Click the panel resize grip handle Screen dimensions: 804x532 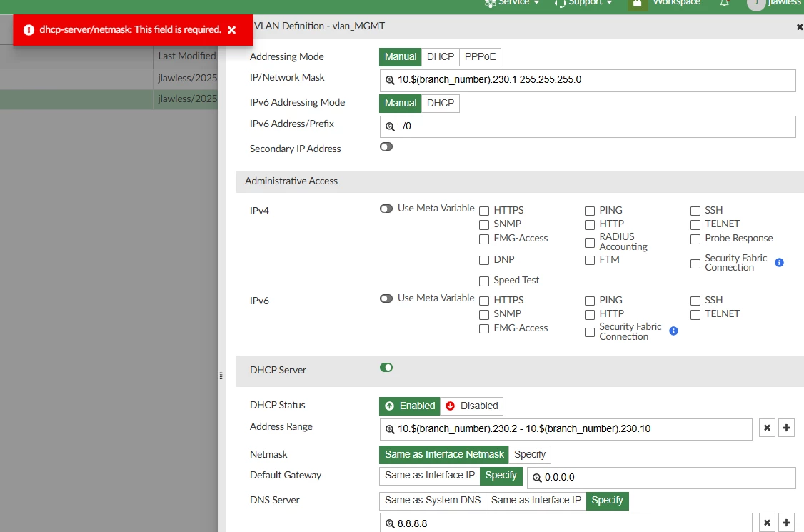221,376
